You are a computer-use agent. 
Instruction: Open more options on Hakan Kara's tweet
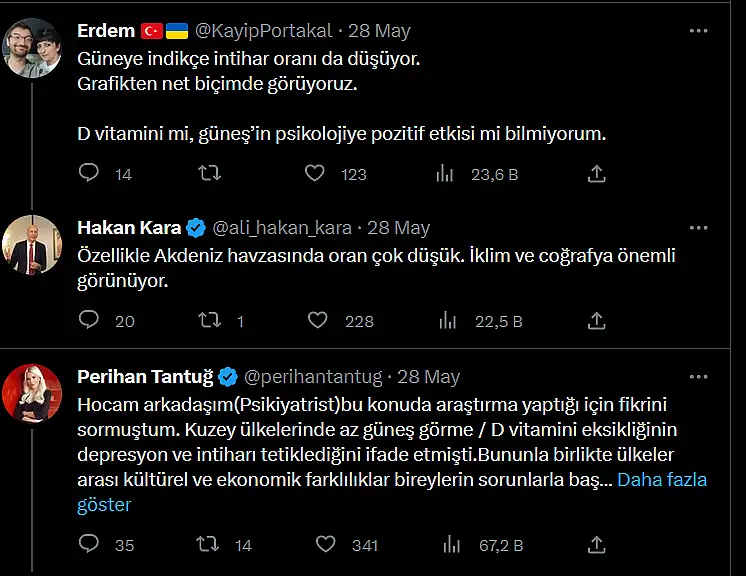pos(699,228)
